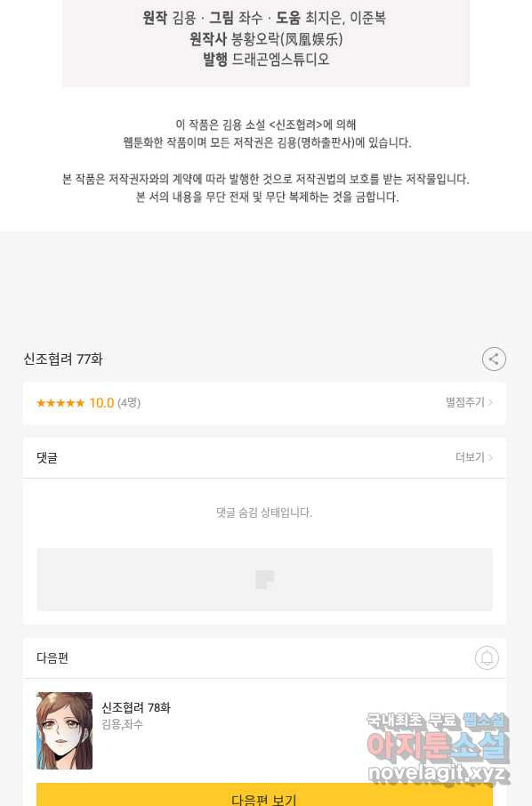Click the (4명) rater count
The height and width of the screenshot is (806, 532).
(129, 403)
